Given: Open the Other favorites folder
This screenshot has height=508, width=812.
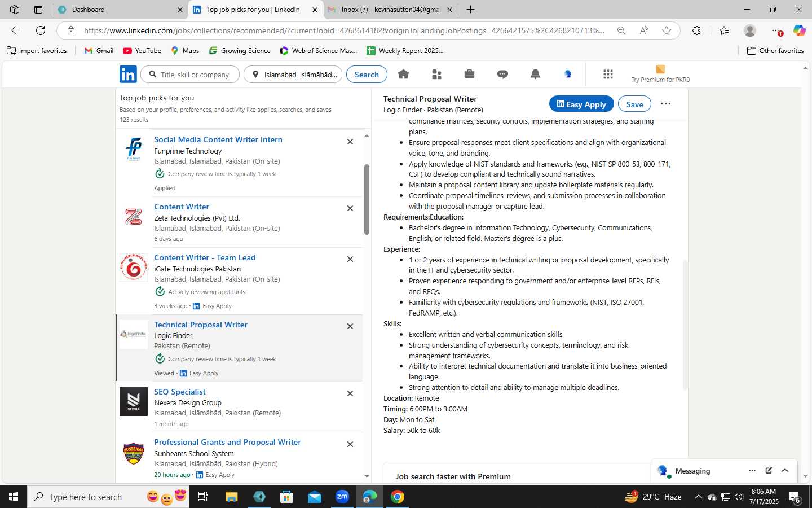Looking at the screenshot, I should point(775,51).
